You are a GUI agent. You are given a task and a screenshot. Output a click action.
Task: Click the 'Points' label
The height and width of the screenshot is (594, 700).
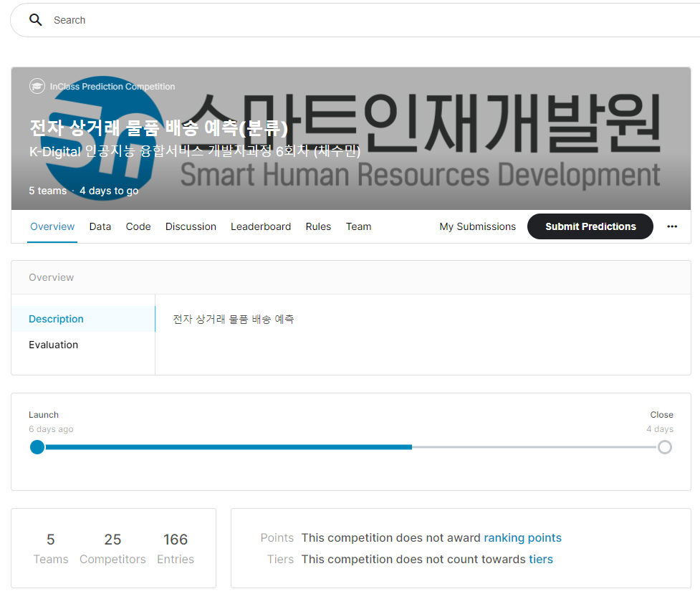[x=277, y=537]
